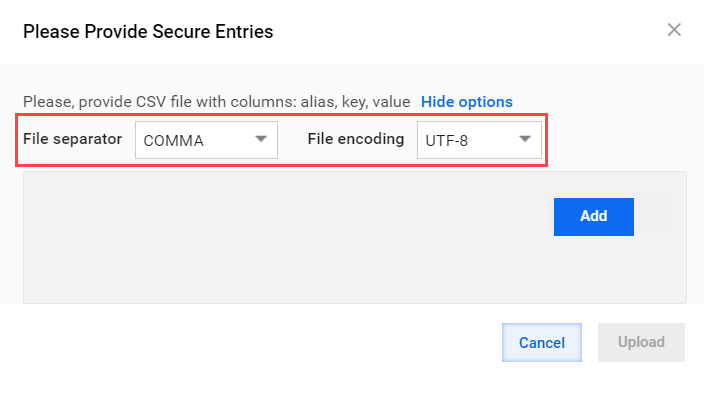Screen dimensions: 704x394
Task: Cancel the secure entries upload
Action: [541, 342]
